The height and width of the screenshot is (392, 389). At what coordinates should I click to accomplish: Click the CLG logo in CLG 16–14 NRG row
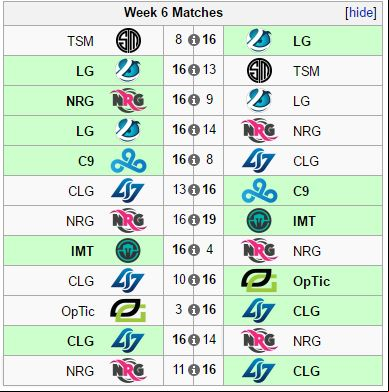128,341
